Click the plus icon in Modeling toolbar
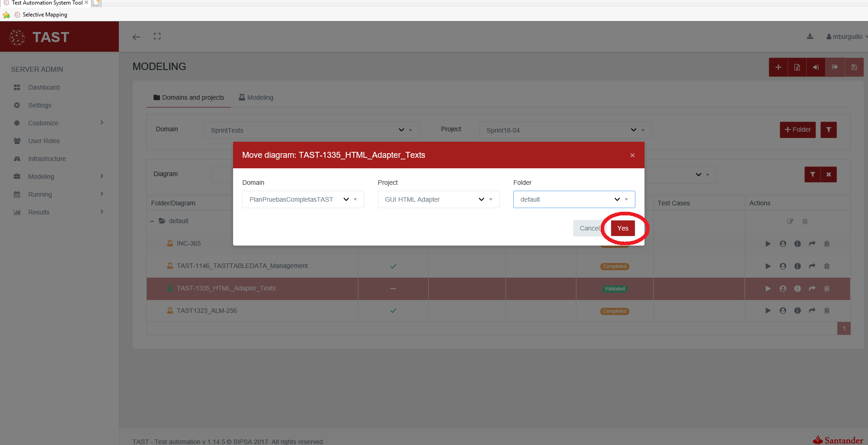The image size is (868, 445). pyautogui.click(x=778, y=67)
